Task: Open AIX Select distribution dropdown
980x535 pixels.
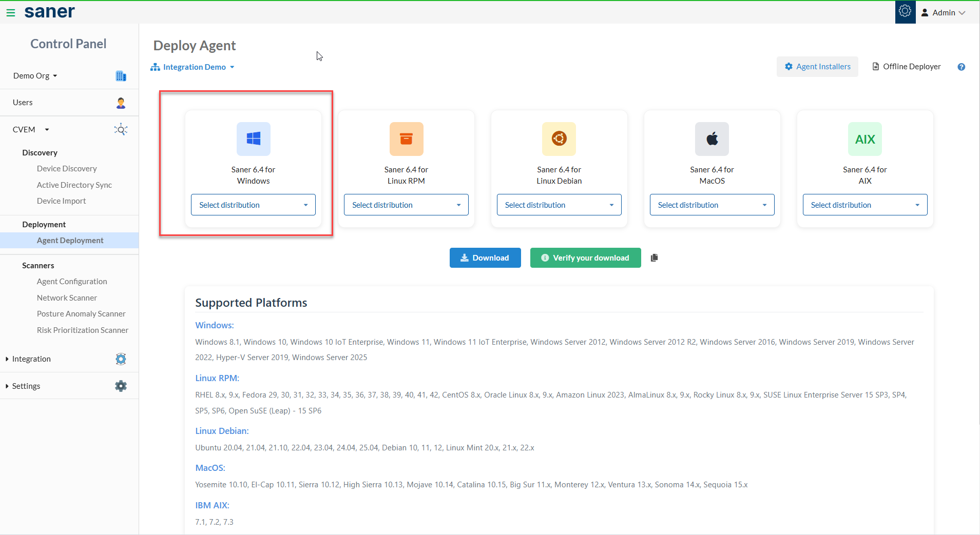Action: pos(865,205)
